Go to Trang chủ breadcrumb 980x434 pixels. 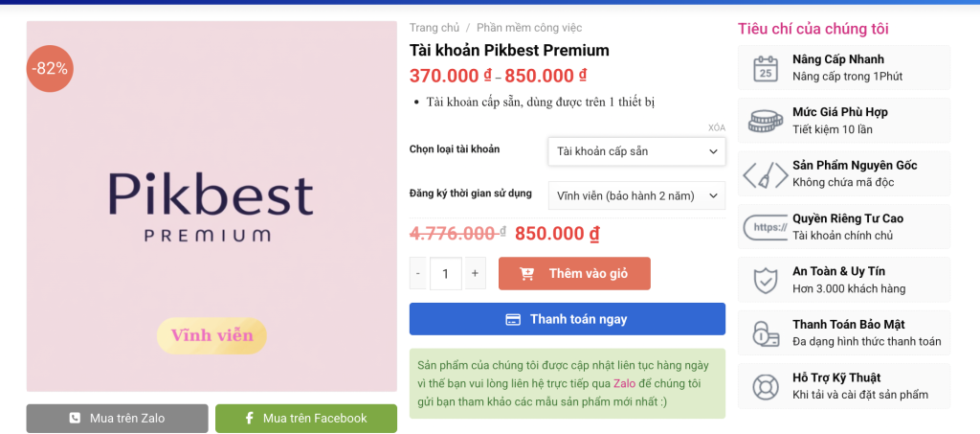(x=433, y=28)
